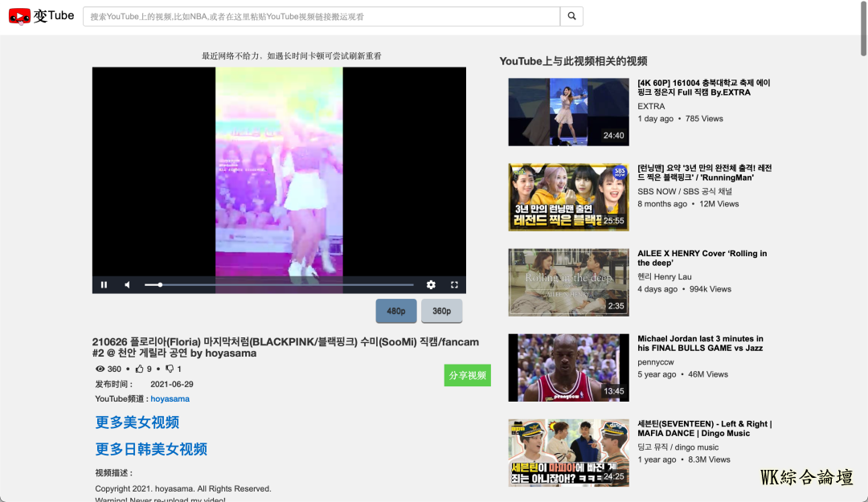Viewport: 868px width, 502px height.
Task: Click the 变Tube logo icon
Action: pyautogui.click(x=19, y=17)
